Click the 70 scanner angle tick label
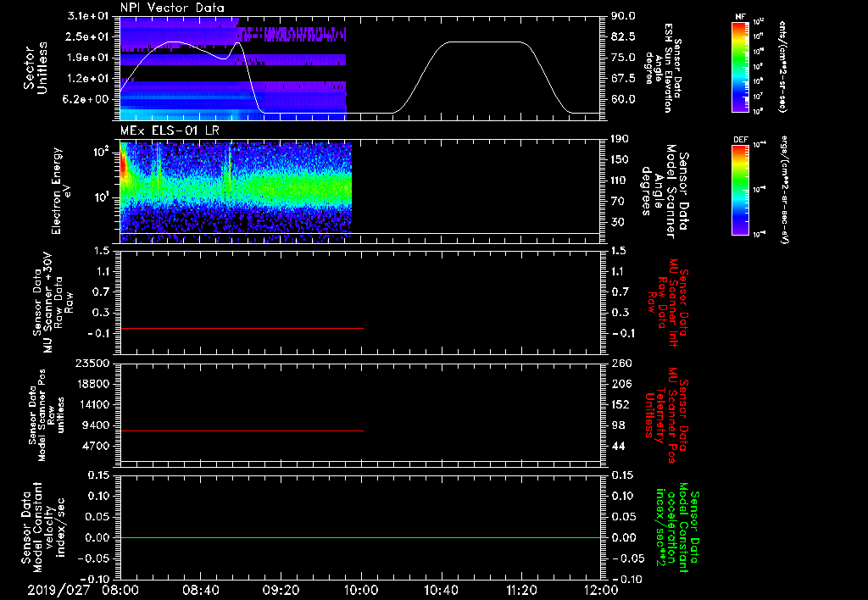 tap(618, 202)
